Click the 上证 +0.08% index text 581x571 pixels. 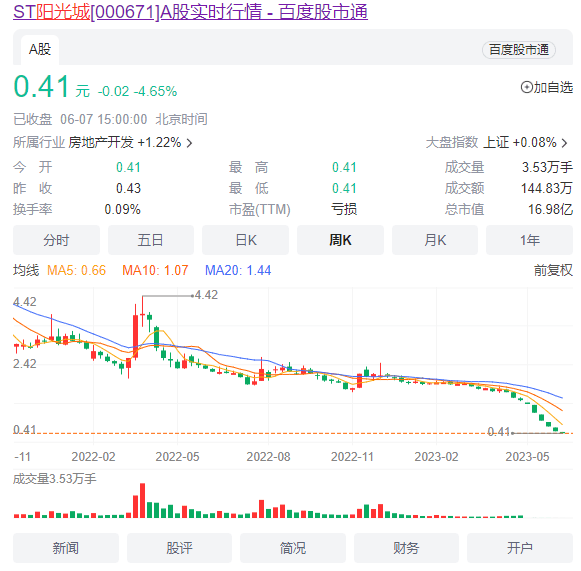click(520, 142)
